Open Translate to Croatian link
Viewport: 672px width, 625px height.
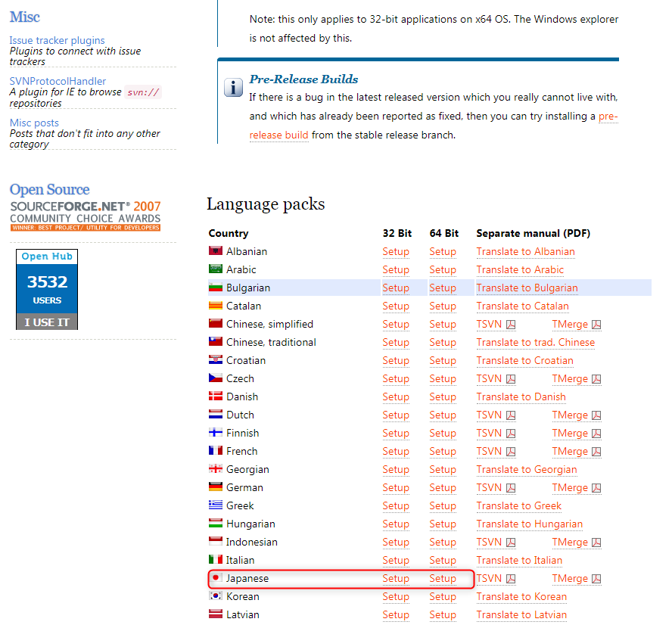(x=524, y=360)
